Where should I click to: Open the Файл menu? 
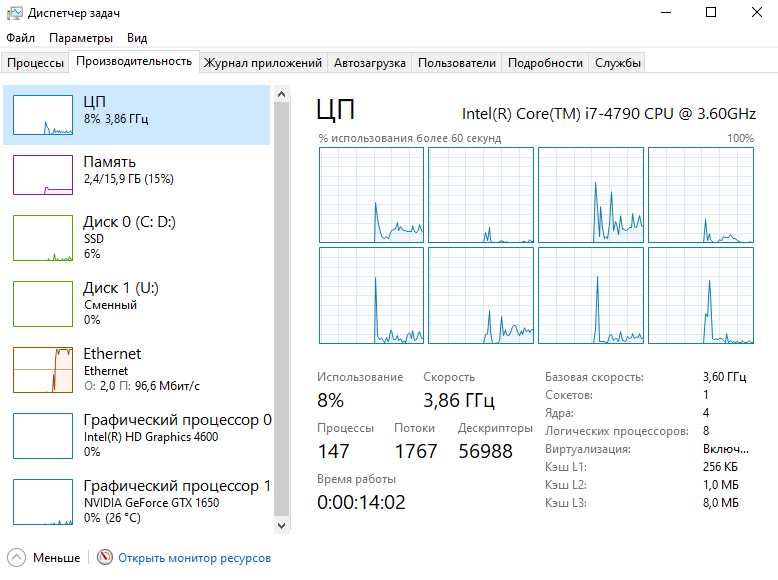coord(20,38)
